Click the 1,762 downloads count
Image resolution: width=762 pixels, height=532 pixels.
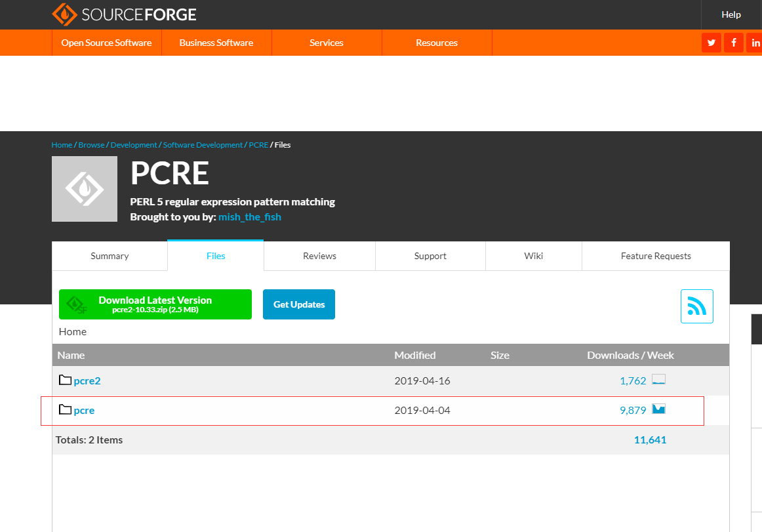coord(633,380)
